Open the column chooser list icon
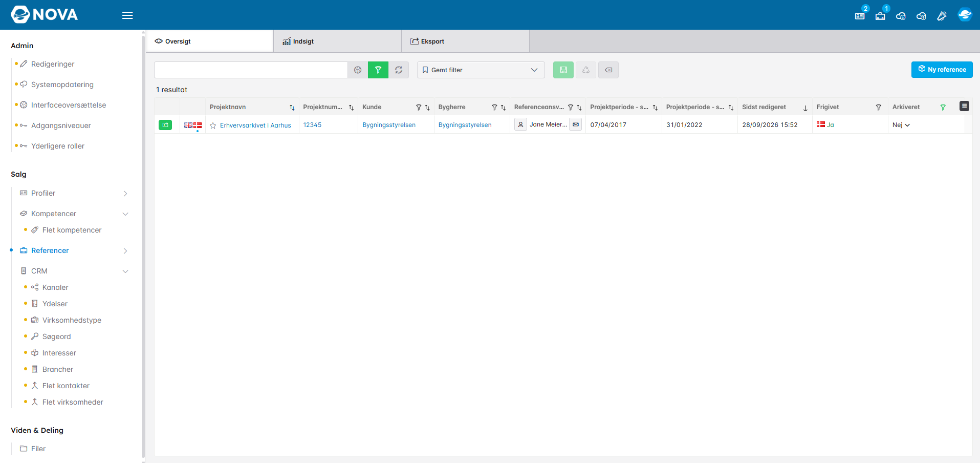Viewport: 980px width, 463px height. click(964, 106)
